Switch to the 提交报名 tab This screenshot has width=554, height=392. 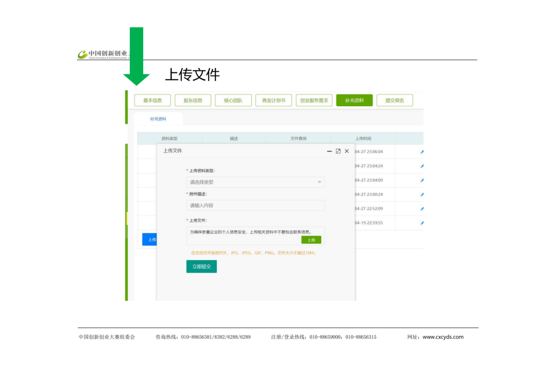tap(394, 101)
